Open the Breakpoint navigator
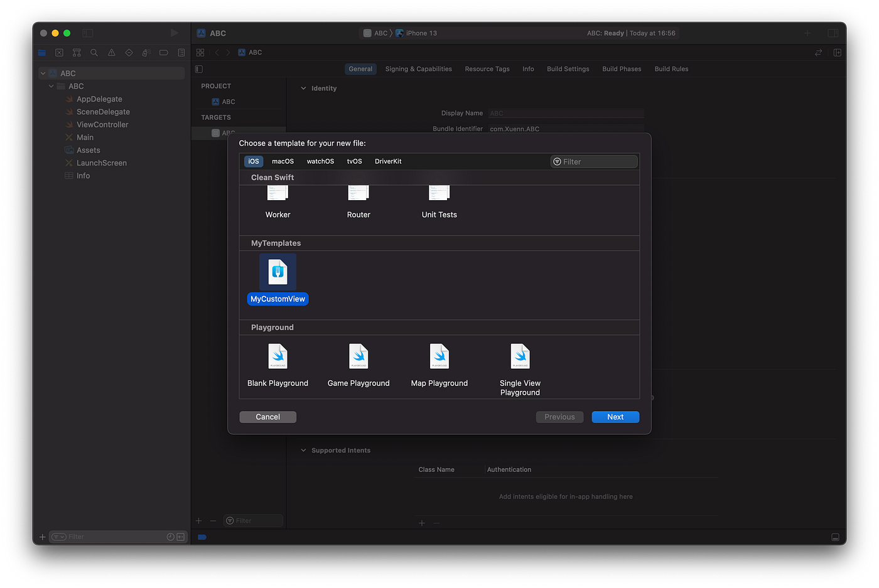This screenshot has height=588, width=879. pos(163,53)
